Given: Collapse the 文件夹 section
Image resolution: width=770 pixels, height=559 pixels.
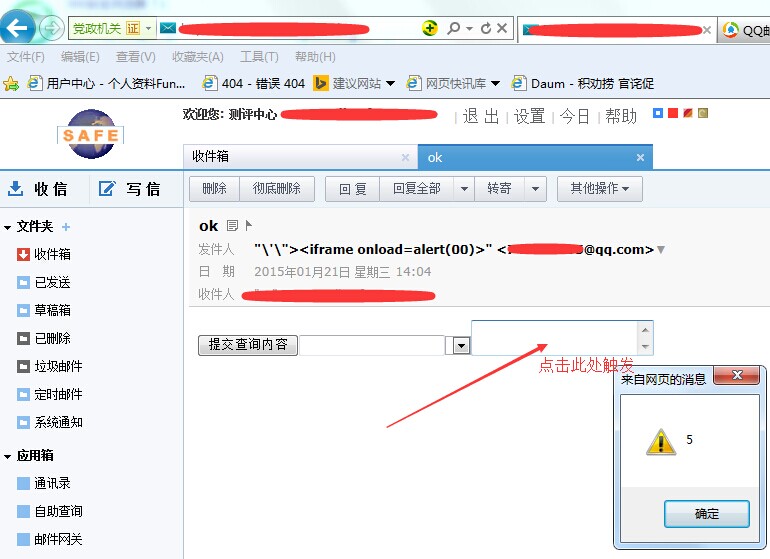Looking at the screenshot, I should [x=7, y=227].
